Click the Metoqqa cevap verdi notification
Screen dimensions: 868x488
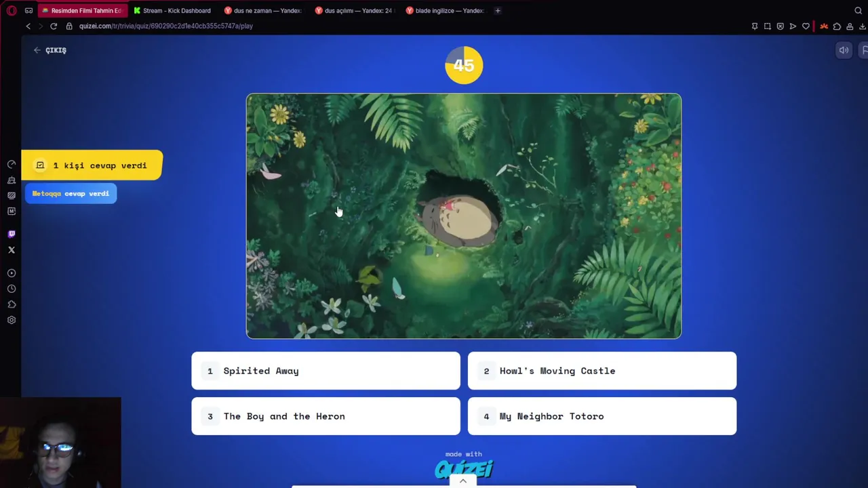point(71,194)
